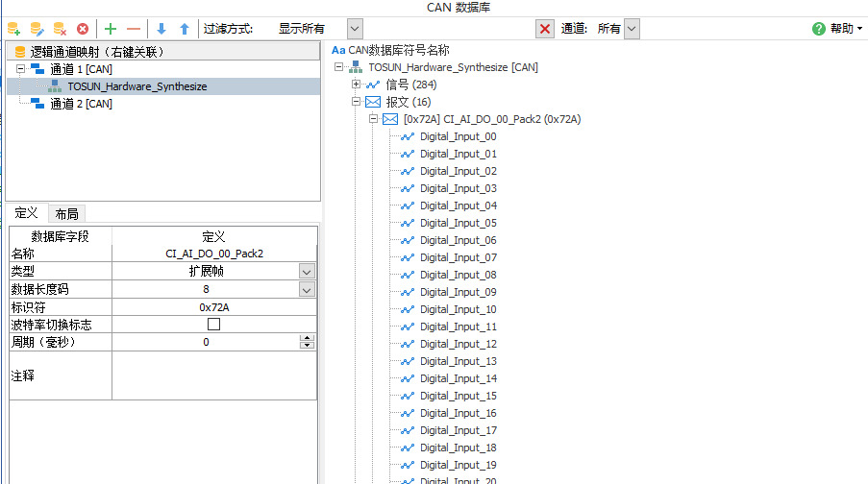
Task: Select signal Digital_Input_15
Action: click(458, 396)
